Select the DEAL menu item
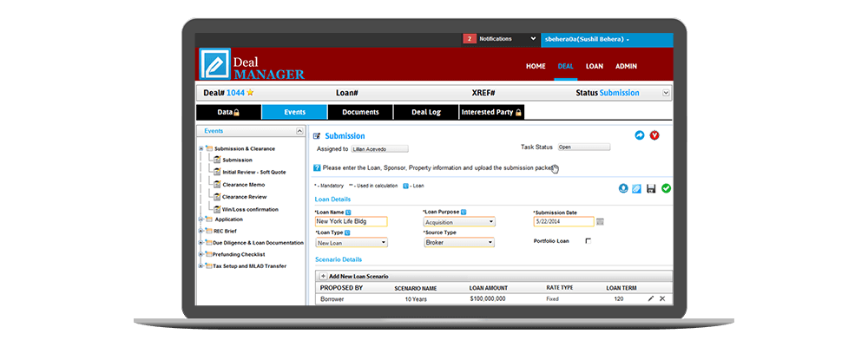The height and width of the screenshot is (347, 868). coord(566,67)
